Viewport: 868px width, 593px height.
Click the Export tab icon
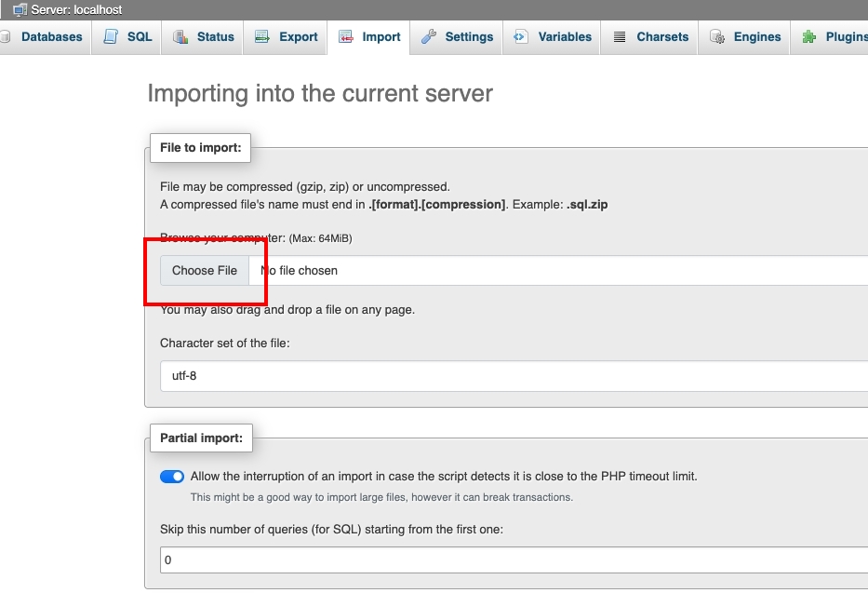point(262,36)
